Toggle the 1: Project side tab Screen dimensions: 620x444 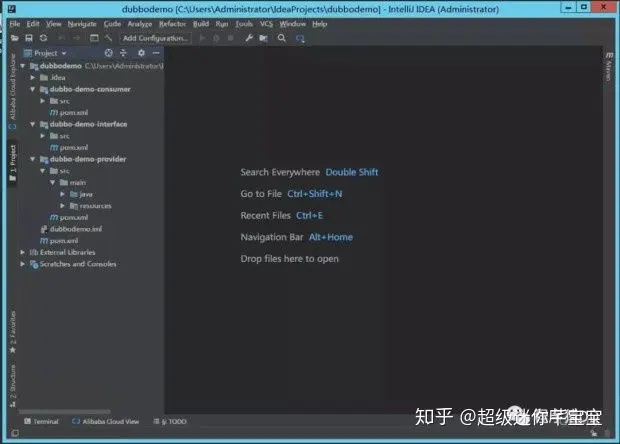coord(13,163)
